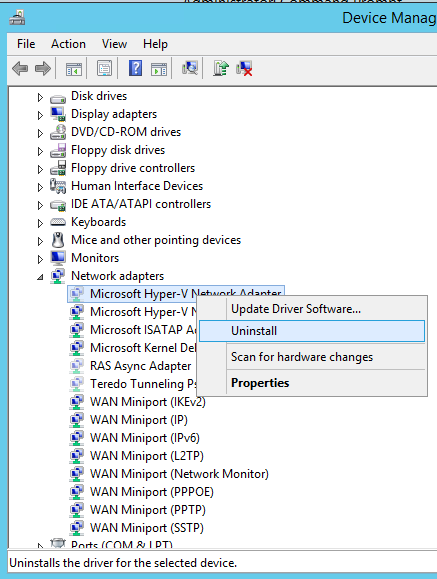The height and width of the screenshot is (579, 437).
Task: Expand the Human Interface Devices node
Action: pos(40,187)
